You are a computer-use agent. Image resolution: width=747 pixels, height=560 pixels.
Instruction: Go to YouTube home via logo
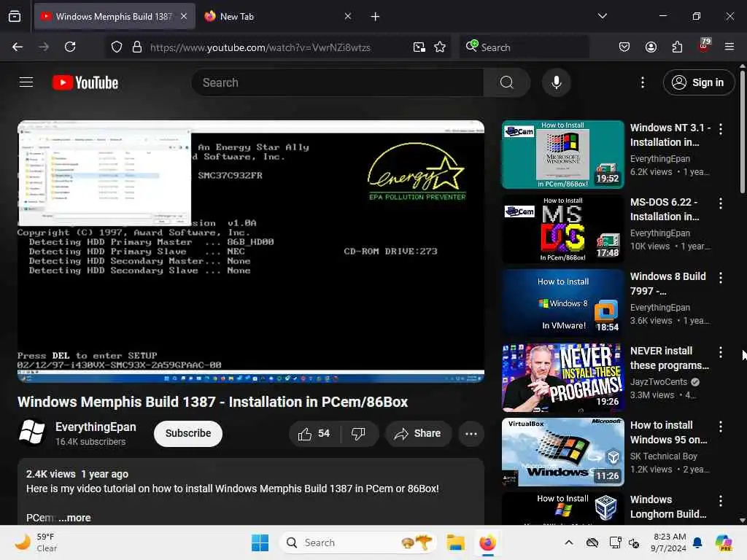click(x=85, y=82)
